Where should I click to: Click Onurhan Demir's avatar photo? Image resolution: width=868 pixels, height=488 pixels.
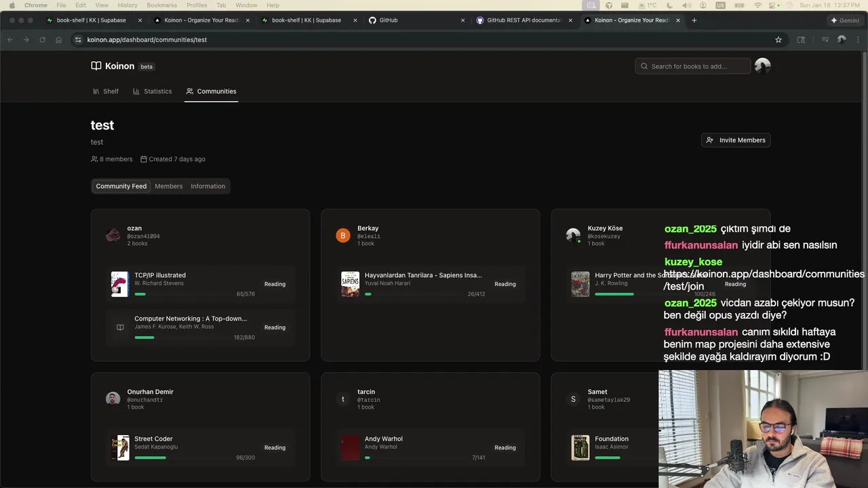113,399
